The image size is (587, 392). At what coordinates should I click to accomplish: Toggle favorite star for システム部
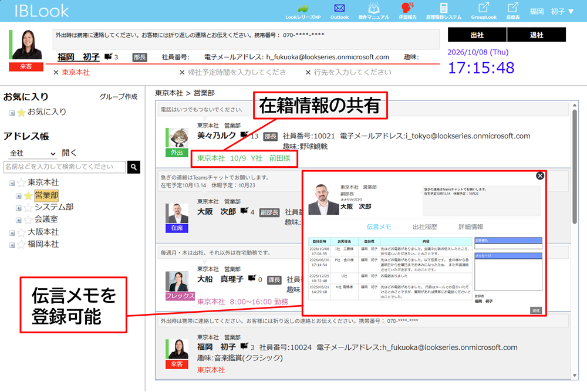click(x=28, y=208)
